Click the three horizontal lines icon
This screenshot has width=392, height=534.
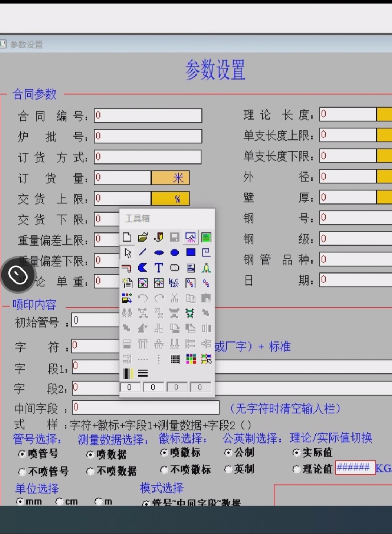[x=143, y=373]
